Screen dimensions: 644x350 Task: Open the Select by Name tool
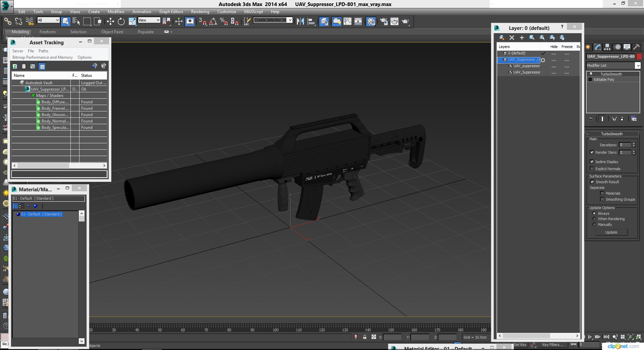tap(76, 21)
